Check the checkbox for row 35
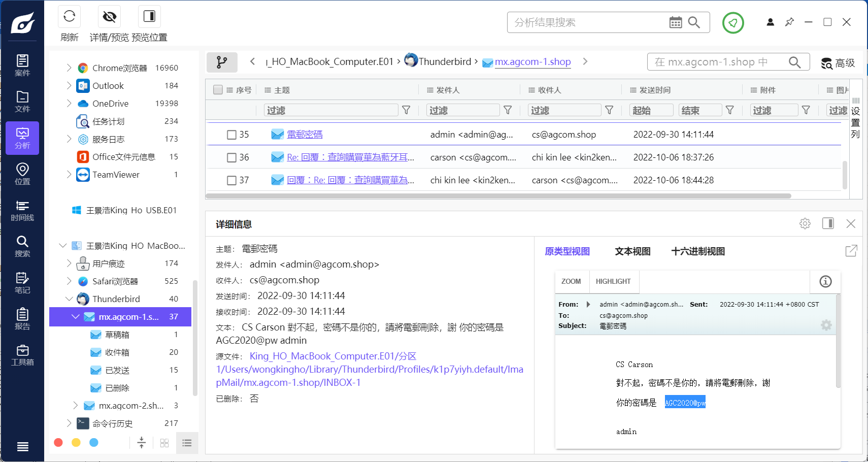Viewport: 868px width, 462px height. click(x=231, y=135)
